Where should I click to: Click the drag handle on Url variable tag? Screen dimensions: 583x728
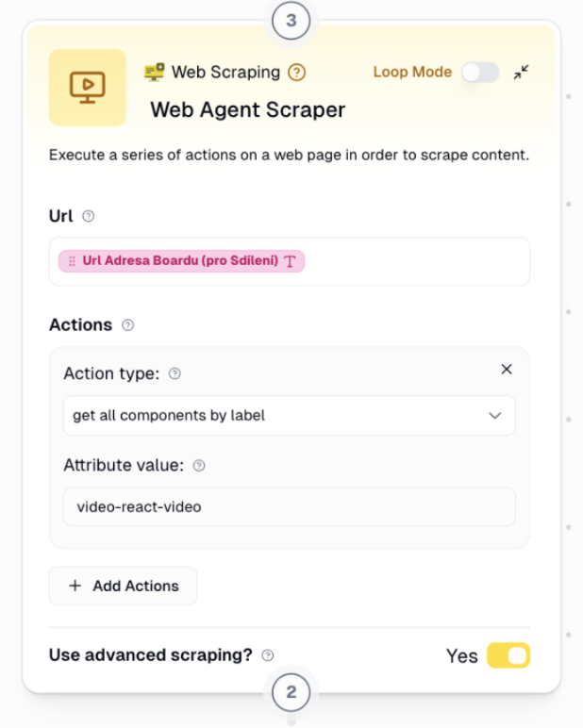click(72, 261)
